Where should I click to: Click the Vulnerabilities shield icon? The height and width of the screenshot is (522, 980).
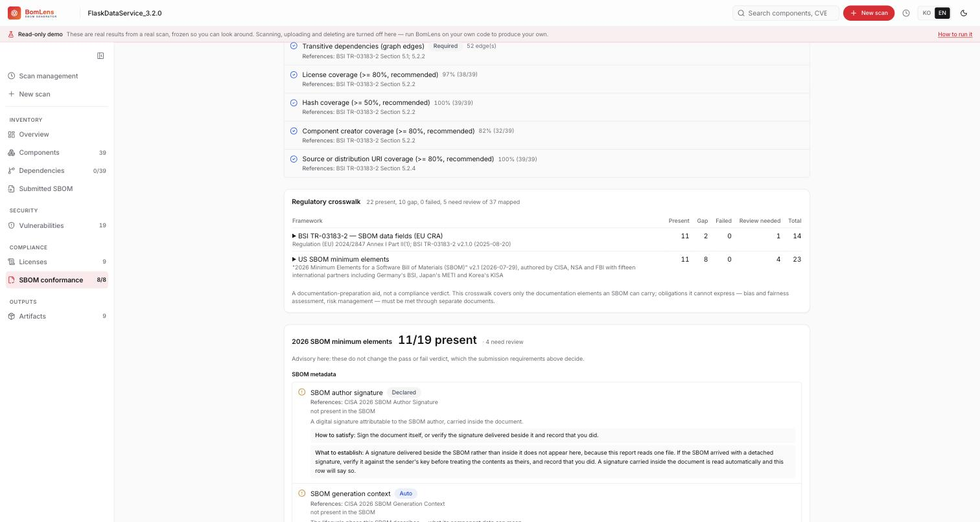(12, 225)
